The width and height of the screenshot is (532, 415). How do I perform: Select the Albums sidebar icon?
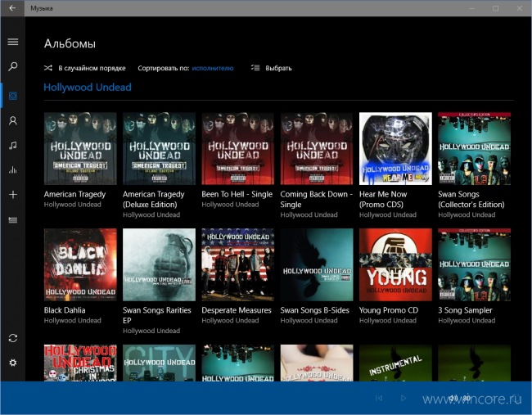click(13, 96)
